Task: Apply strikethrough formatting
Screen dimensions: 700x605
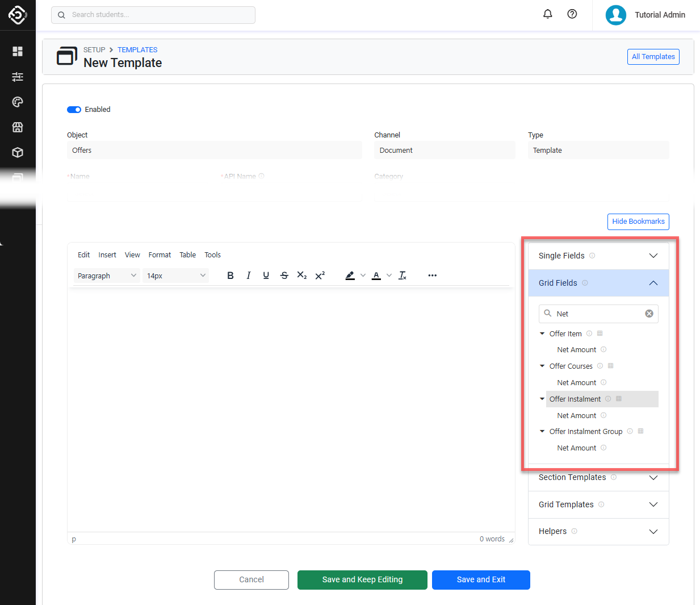Action: (x=284, y=276)
